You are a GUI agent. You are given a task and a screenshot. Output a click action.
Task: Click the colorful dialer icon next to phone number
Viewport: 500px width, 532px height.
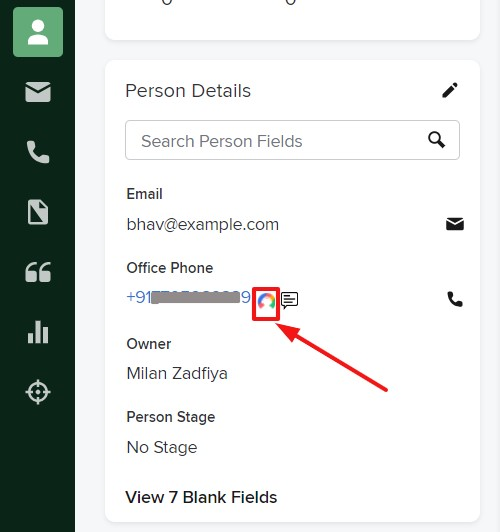coord(266,301)
